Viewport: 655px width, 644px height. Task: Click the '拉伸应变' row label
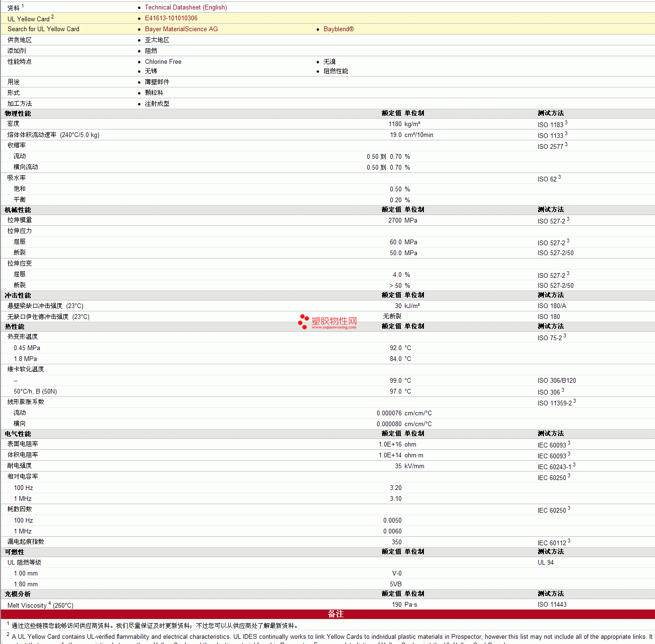click(19, 264)
